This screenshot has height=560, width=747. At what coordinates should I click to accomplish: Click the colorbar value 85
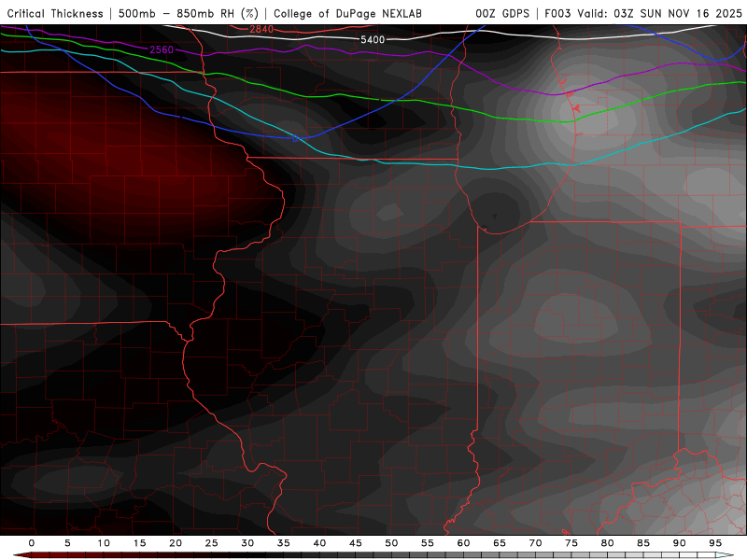tap(643, 543)
